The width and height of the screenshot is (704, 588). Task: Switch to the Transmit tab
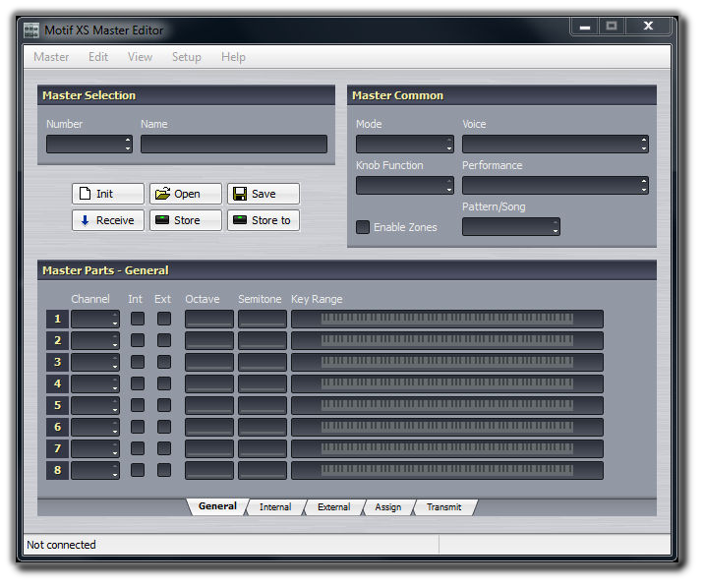[444, 507]
